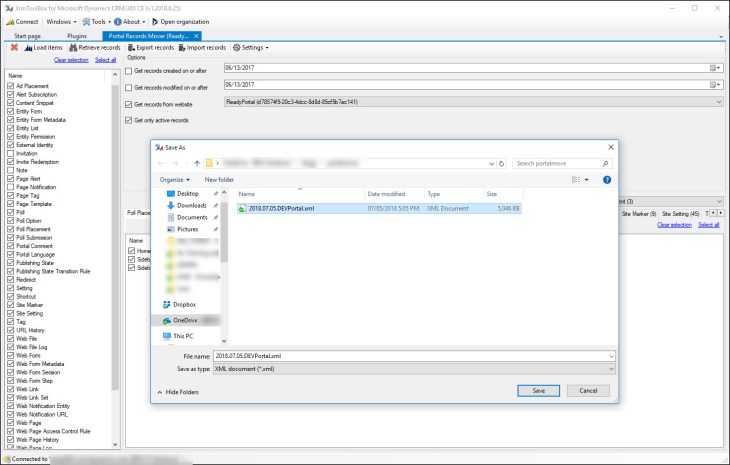Select Dropbox in the navigation pane
730x465 pixels.
pos(179,304)
